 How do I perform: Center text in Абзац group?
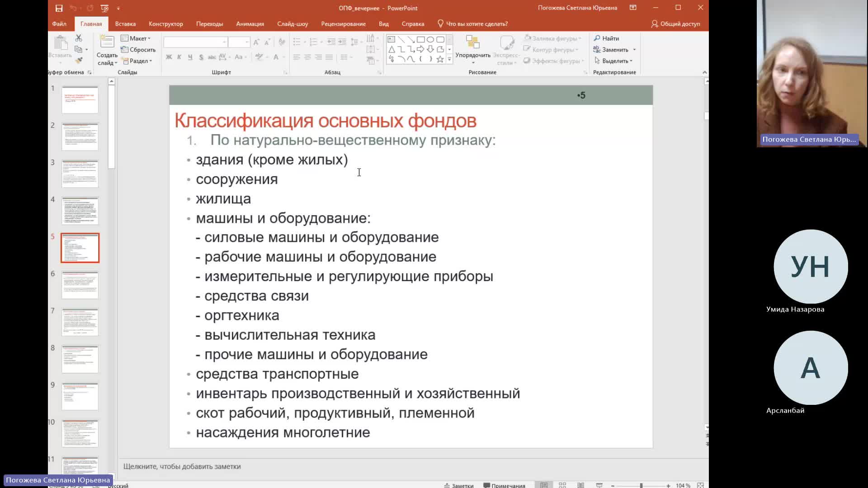[307, 57]
